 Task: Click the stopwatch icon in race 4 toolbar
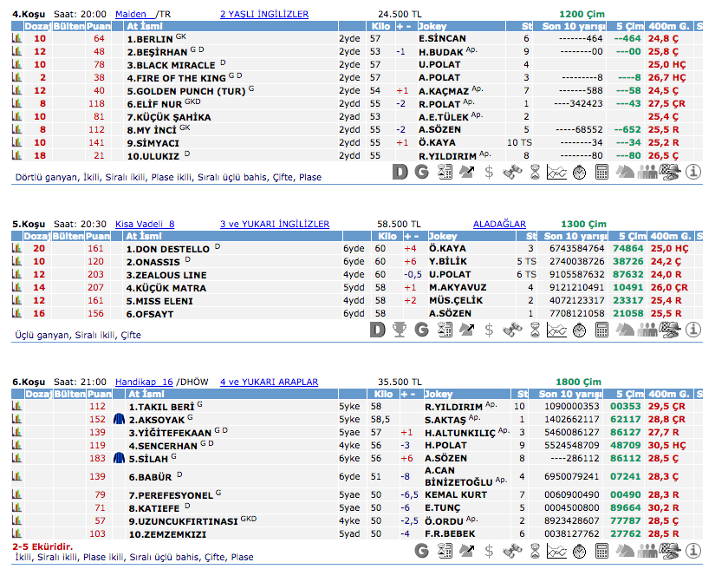[579, 172]
